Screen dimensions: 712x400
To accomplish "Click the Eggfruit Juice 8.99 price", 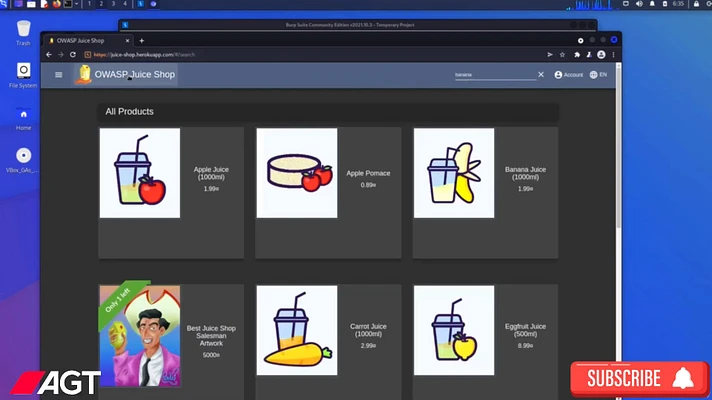I will pos(525,346).
